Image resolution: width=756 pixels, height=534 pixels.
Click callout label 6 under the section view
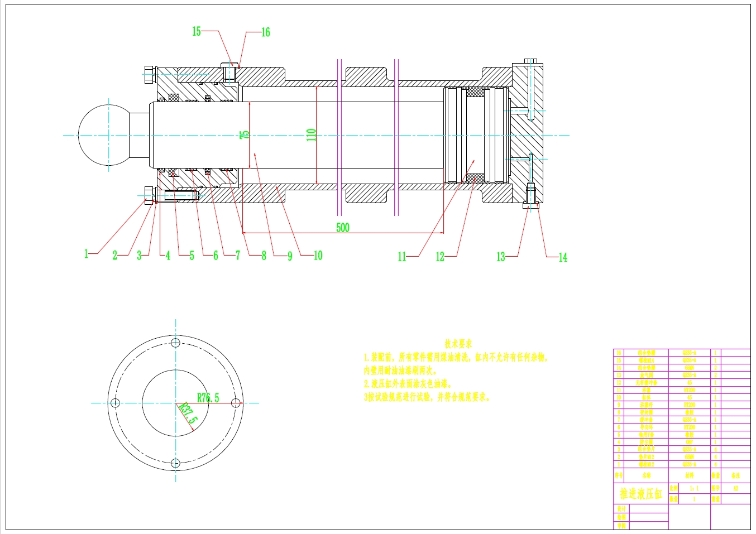216,256
